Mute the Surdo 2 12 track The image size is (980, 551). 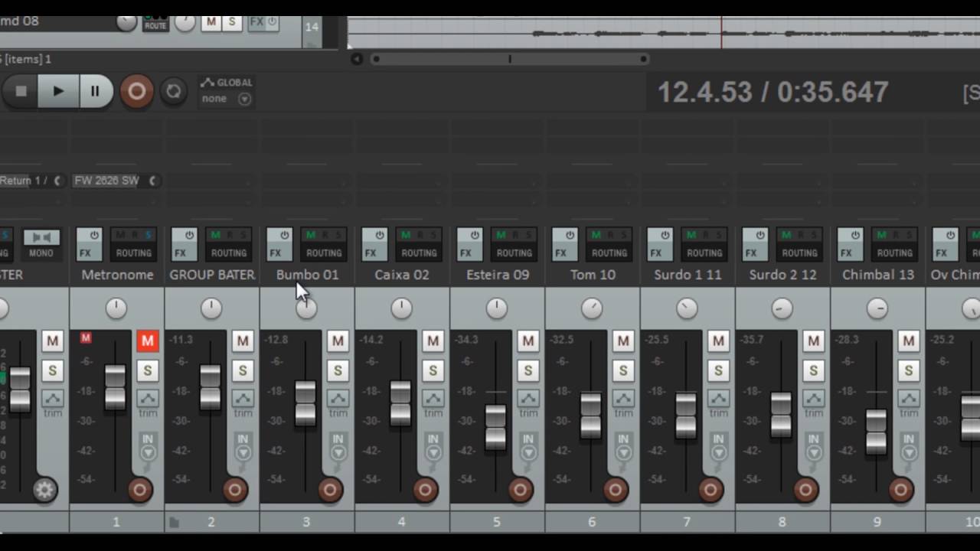point(813,341)
